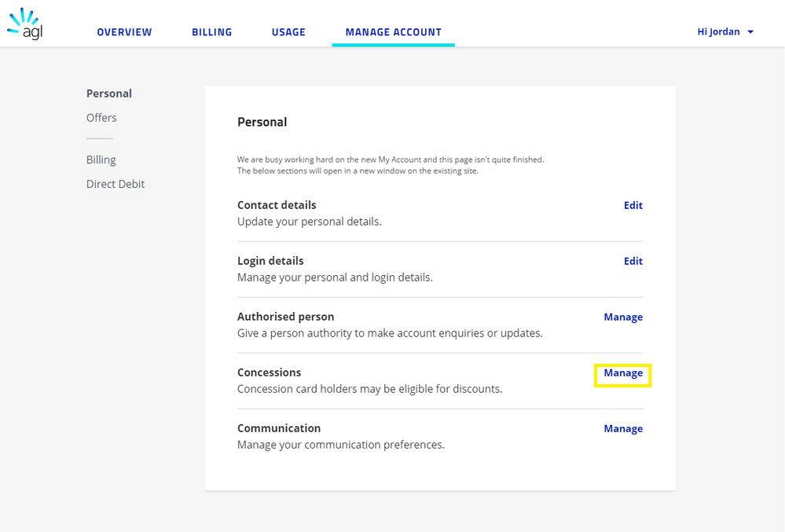Click the Login details heading

(270, 261)
